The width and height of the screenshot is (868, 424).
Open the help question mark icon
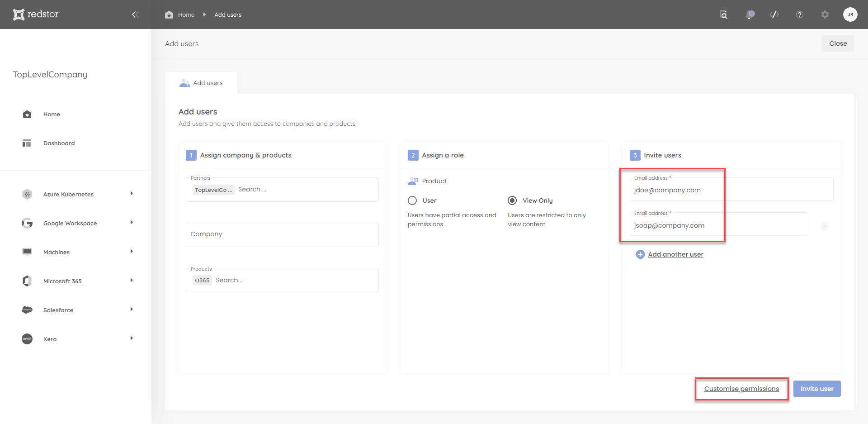pos(800,14)
